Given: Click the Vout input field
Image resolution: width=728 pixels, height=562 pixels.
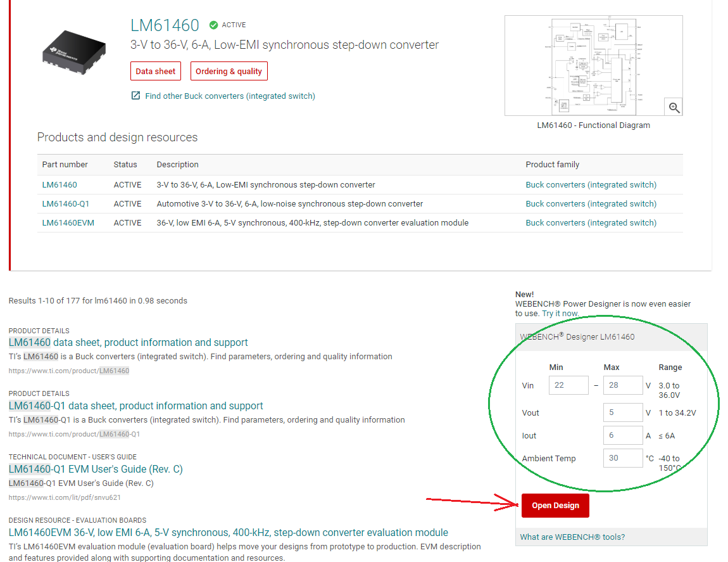Looking at the screenshot, I should click(x=623, y=412).
